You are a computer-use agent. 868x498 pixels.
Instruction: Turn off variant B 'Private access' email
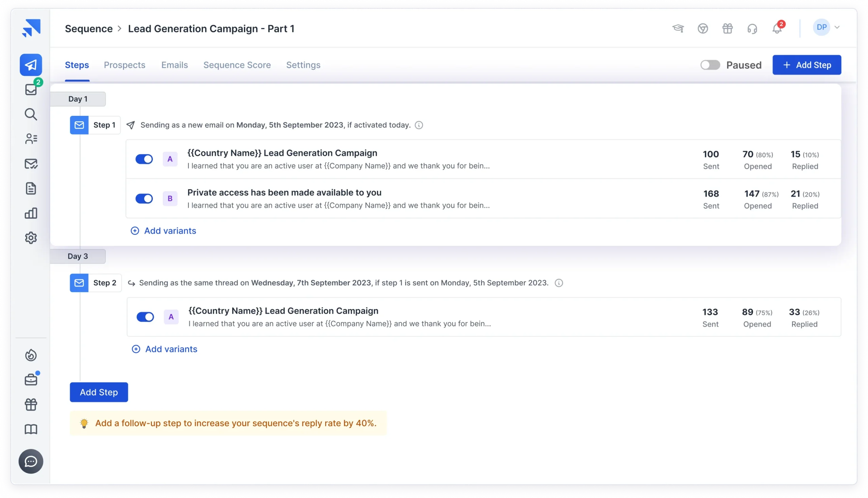point(144,199)
